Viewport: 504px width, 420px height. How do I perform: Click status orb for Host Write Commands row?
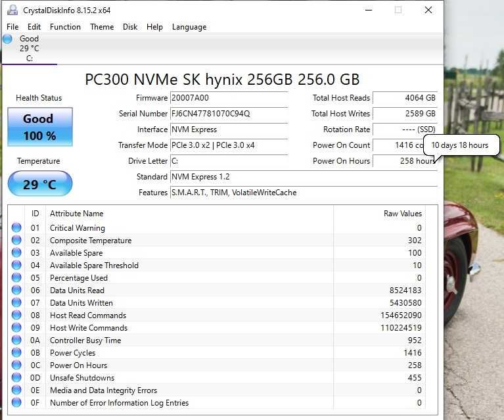(16, 328)
